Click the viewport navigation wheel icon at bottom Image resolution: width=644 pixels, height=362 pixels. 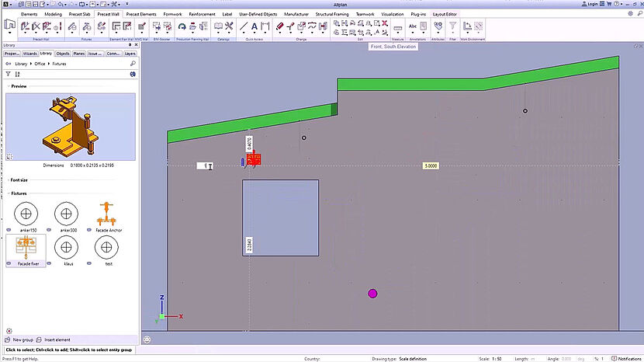[147, 339]
